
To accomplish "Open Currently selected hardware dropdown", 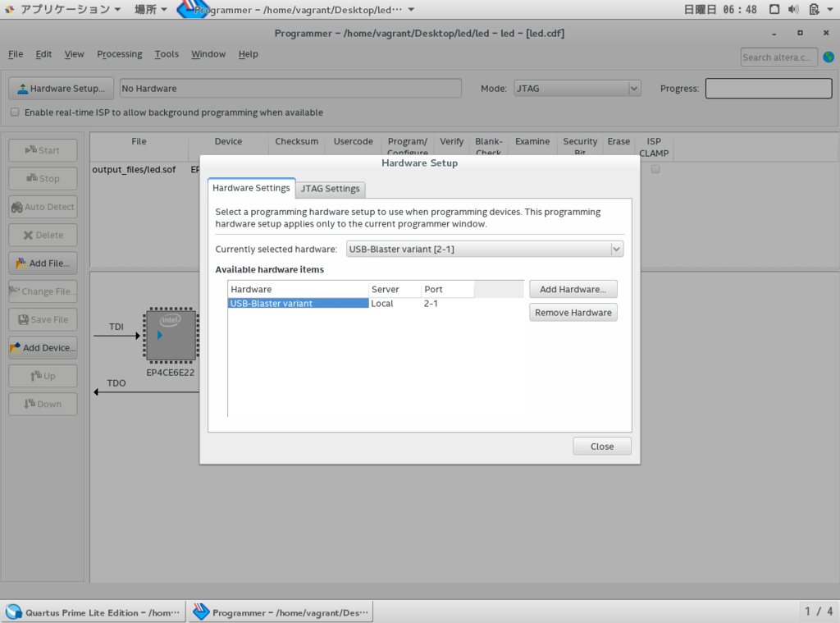I will [485, 249].
